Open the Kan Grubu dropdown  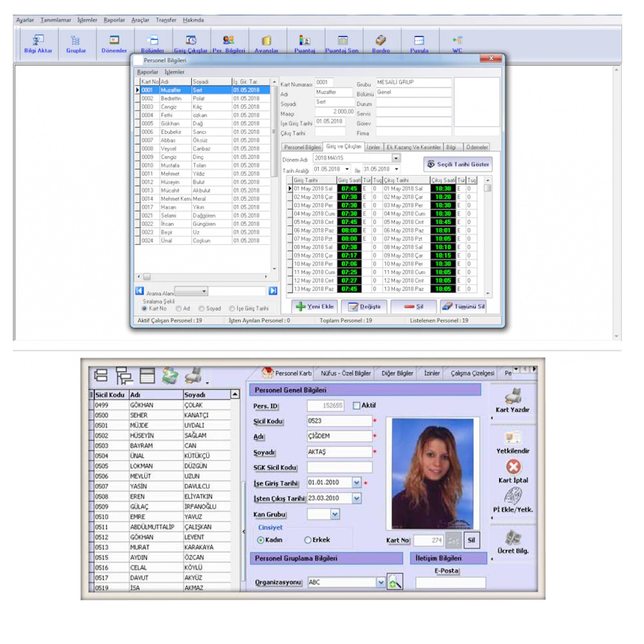(335, 514)
